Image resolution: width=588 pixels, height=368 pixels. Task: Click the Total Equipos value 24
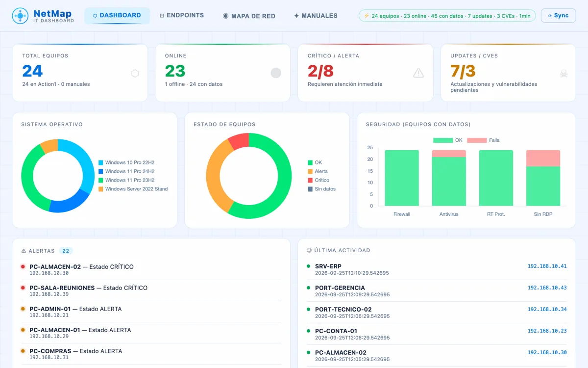pyautogui.click(x=32, y=71)
